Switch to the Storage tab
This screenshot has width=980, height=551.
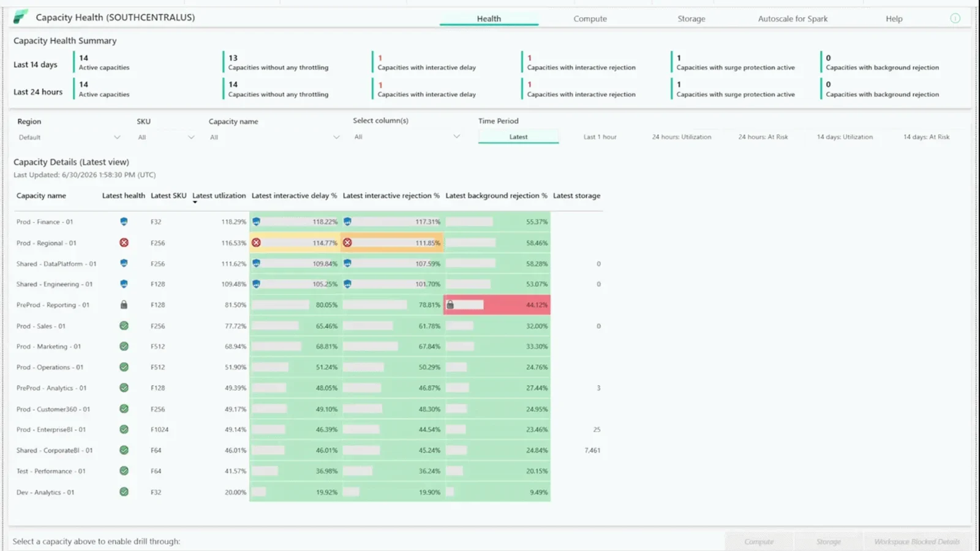692,19
